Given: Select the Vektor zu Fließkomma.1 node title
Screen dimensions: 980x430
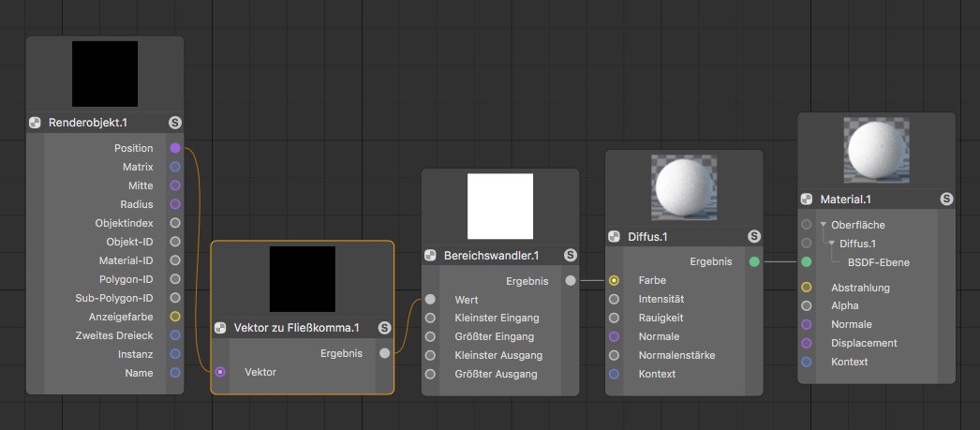Looking at the screenshot, I should coord(296,328).
